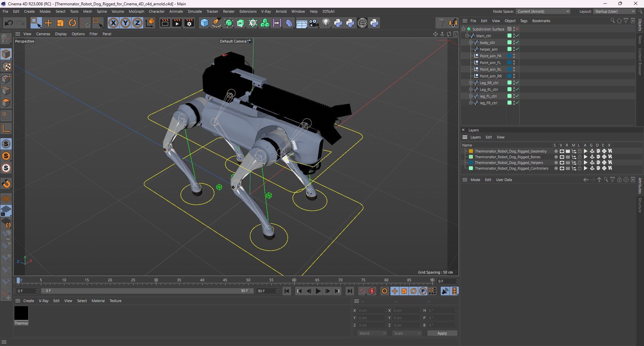This screenshot has width=644, height=346.
Task: Click the Camera object icon
Action: click(314, 23)
